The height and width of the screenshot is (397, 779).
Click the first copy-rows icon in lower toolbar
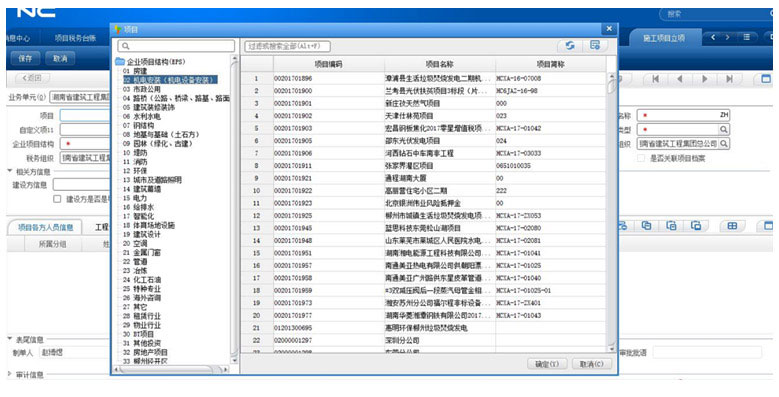646,226
